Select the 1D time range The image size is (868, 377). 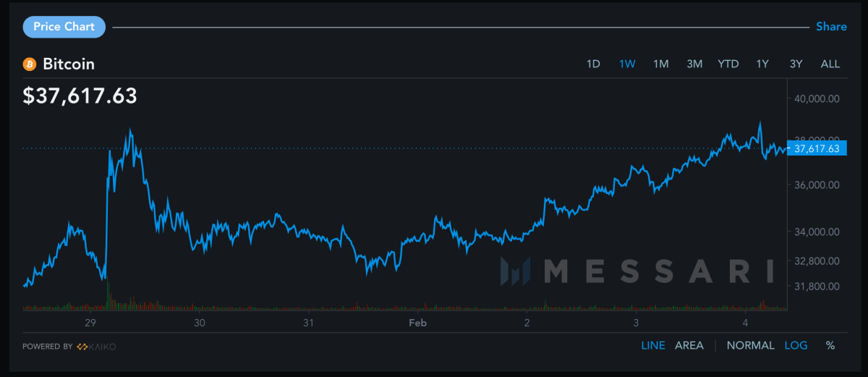coord(593,64)
